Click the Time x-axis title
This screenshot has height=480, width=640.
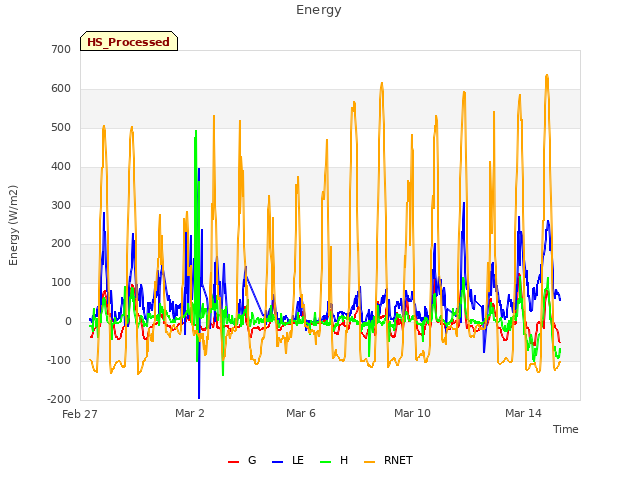coord(566,429)
